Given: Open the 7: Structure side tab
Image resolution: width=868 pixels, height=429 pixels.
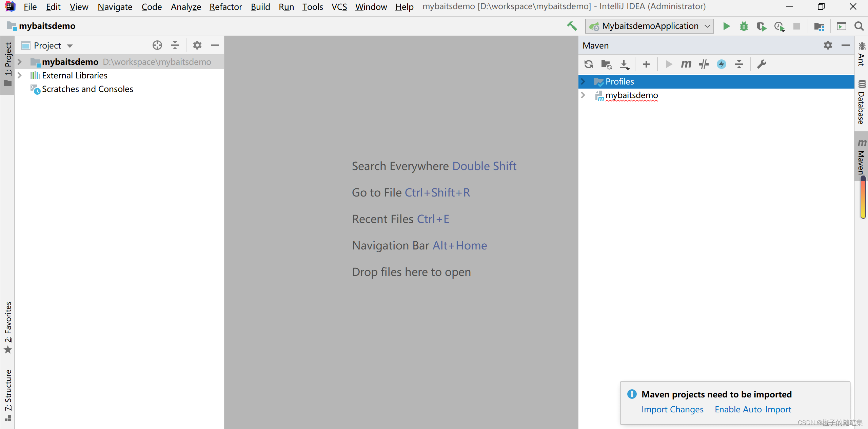Looking at the screenshot, I should [7, 395].
